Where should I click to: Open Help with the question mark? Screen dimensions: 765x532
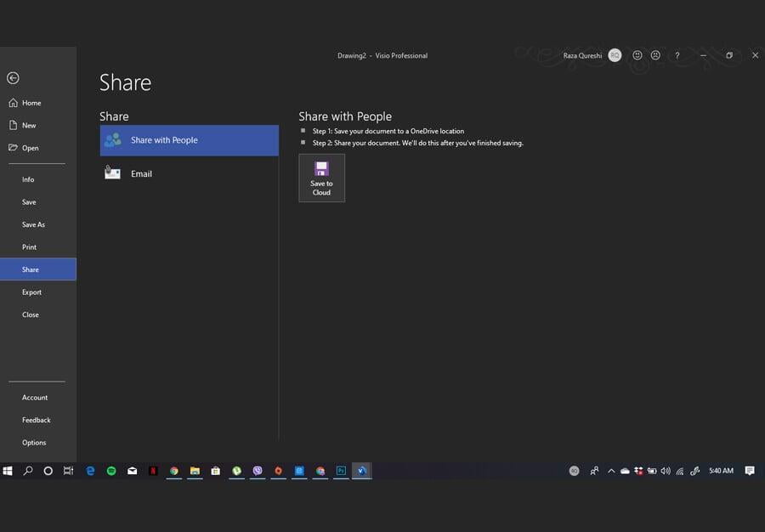pyautogui.click(x=677, y=55)
